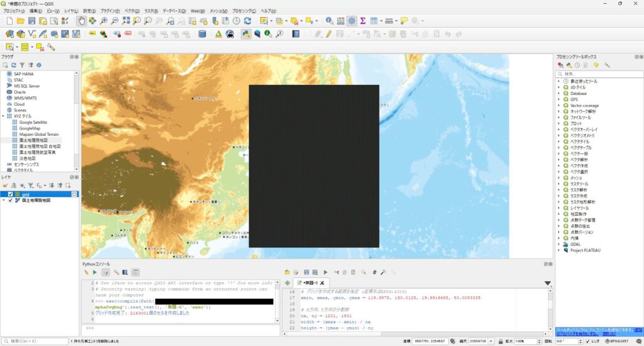Image resolution: width=644 pixels, height=346 pixels.
Task: Click the locator search bar (Ctrl+K)
Action: tap(35, 341)
